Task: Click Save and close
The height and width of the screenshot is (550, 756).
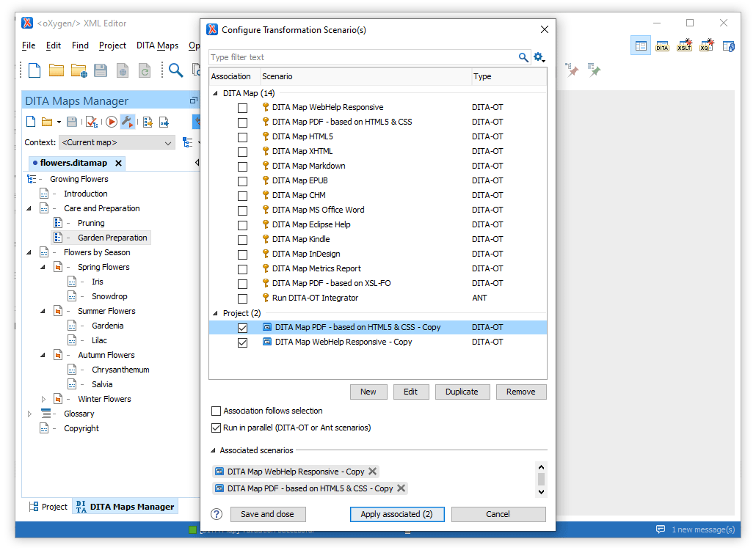Action: pyautogui.click(x=268, y=514)
